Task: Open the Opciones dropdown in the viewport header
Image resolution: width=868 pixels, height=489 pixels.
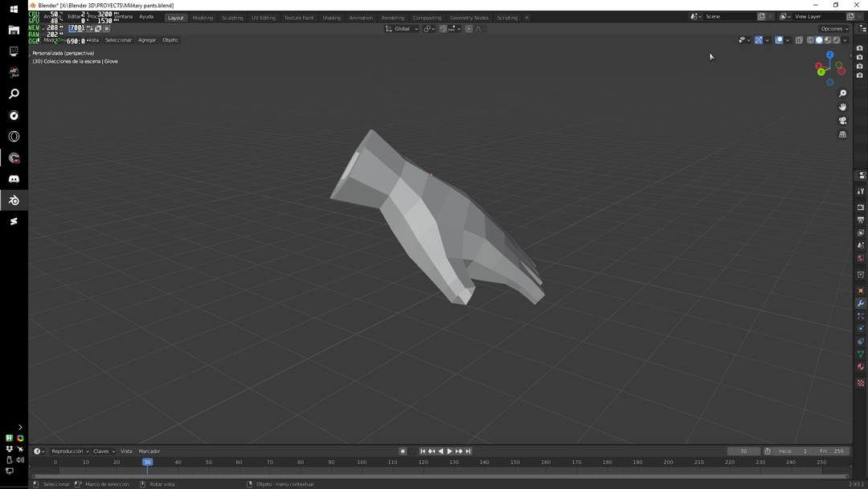Action: click(x=833, y=28)
